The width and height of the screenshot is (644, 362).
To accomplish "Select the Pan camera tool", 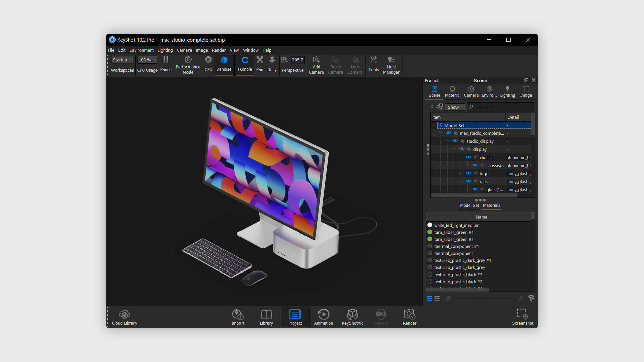I will click(x=260, y=64).
